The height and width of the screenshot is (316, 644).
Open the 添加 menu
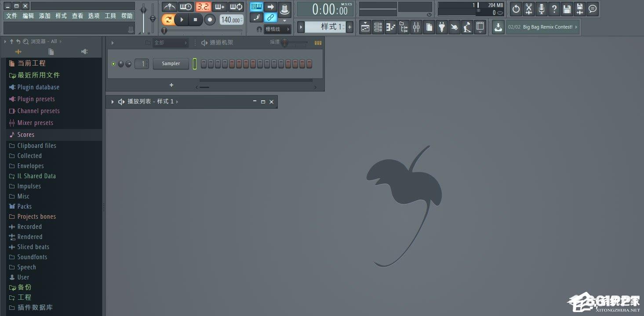45,16
